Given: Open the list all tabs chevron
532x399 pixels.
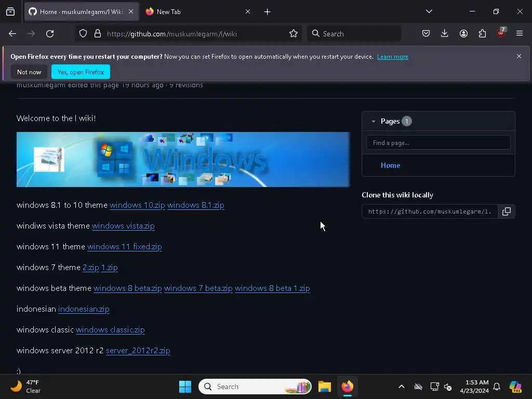Looking at the screenshot, I should 429,11.
